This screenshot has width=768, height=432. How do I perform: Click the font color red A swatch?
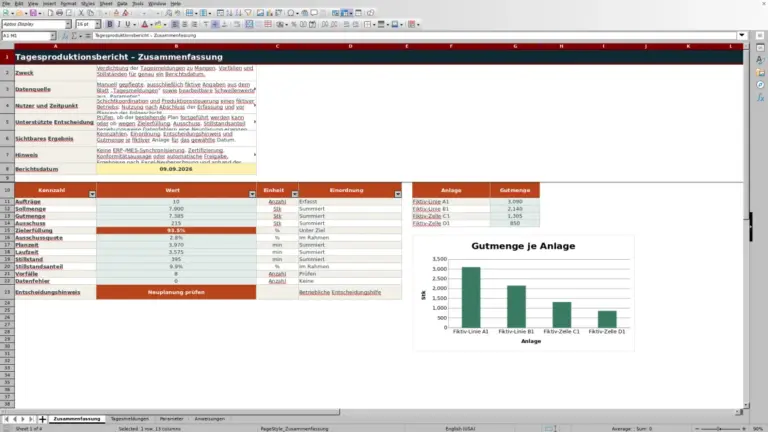tap(144, 24)
